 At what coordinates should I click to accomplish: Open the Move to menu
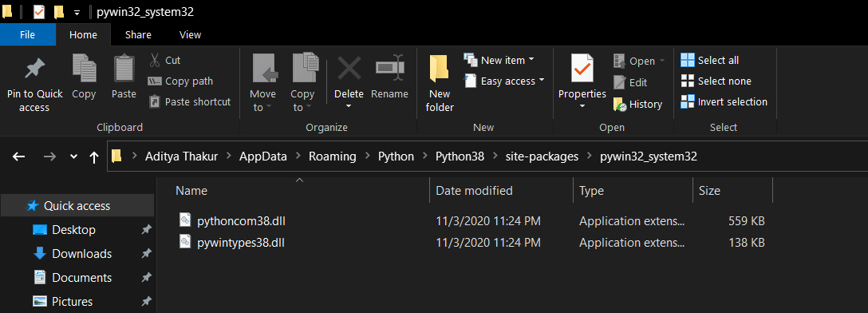262,83
